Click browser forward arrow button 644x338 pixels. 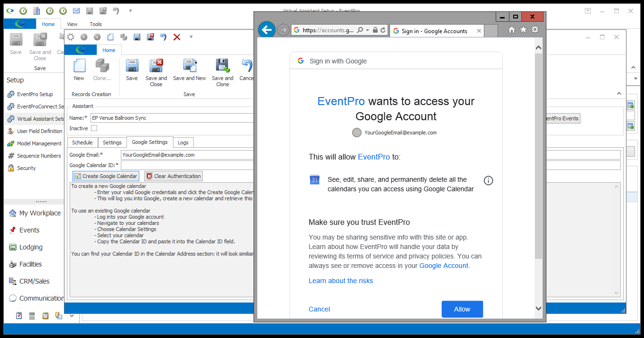(x=283, y=30)
